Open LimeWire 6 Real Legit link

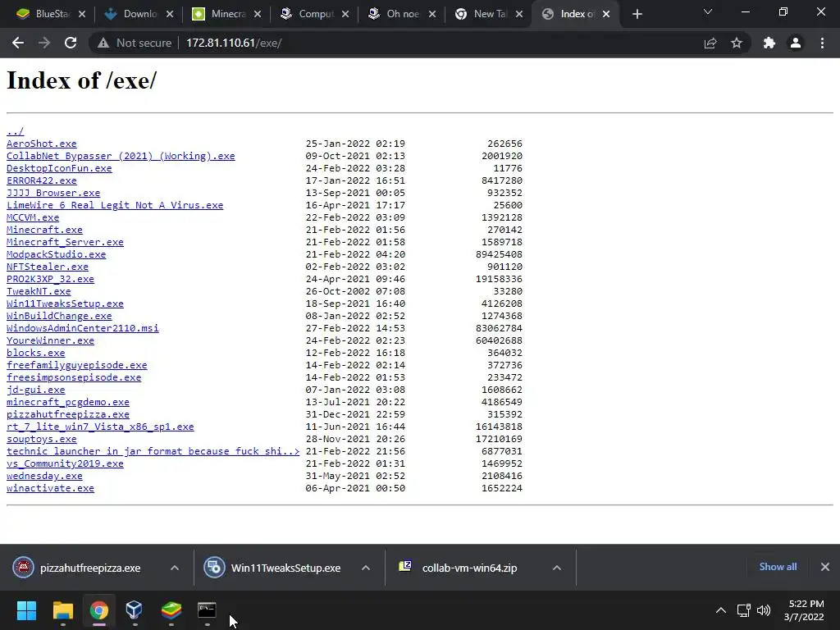[115, 205]
